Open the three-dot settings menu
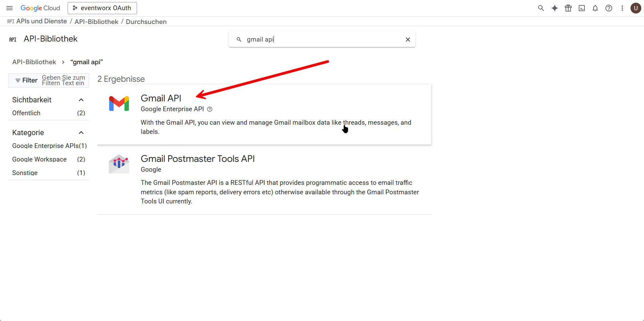The width and height of the screenshot is (644, 321). 622,8
